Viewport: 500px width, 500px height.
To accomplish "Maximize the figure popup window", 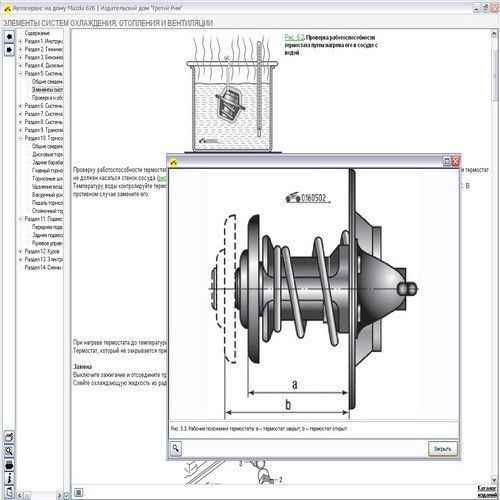I will pos(447,161).
